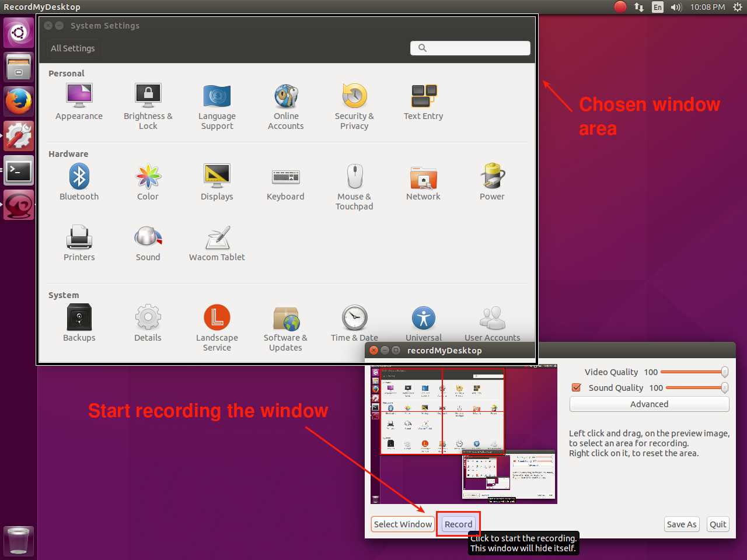Open Software & Updates settings
This screenshot has height=560, width=747.
tap(285, 328)
